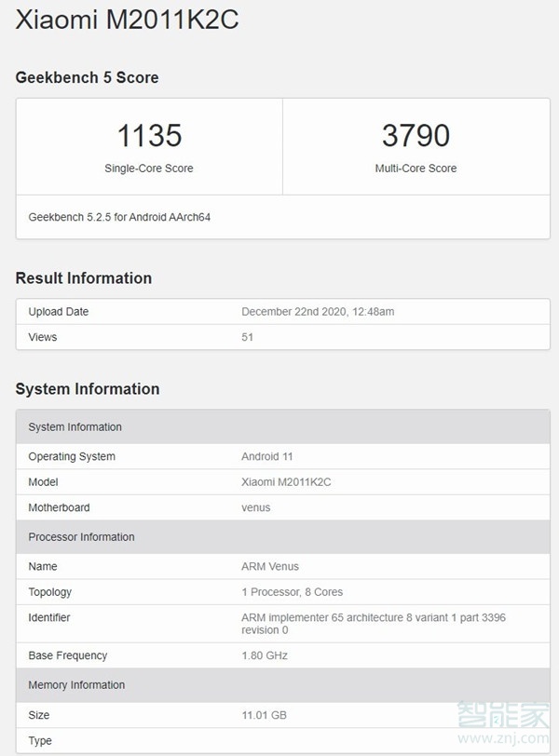Image resolution: width=559 pixels, height=756 pixels.
Task: Click the Model label
Action: click(x=43, y=482)
